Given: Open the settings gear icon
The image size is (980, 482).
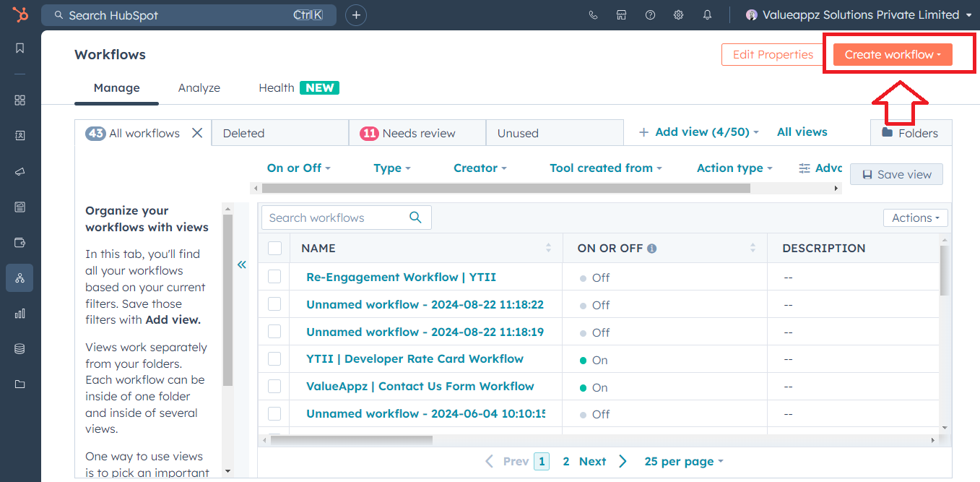Looking at the screenshot, I should coord(678,15).
